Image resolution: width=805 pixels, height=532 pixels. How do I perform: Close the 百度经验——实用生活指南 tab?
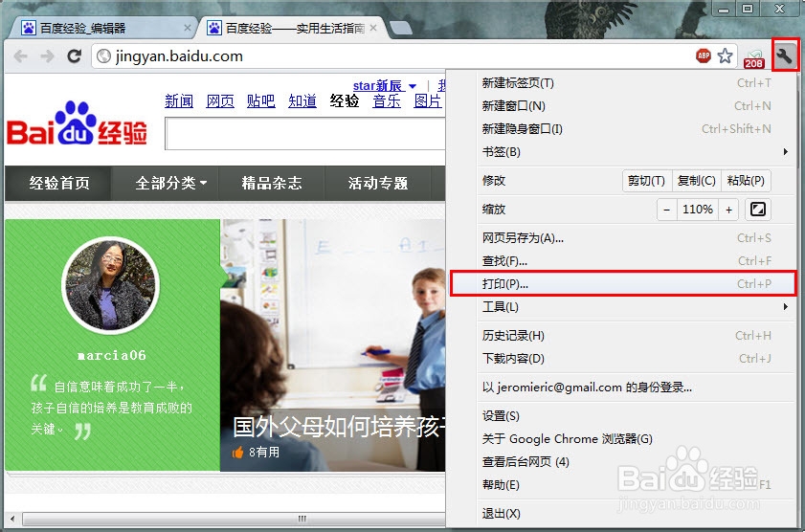point(373,28)
